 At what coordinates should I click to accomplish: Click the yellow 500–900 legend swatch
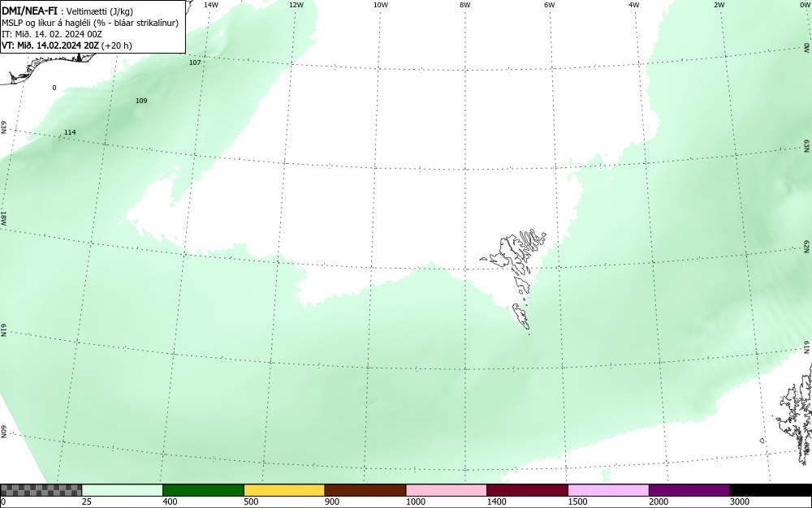(284, 490)
